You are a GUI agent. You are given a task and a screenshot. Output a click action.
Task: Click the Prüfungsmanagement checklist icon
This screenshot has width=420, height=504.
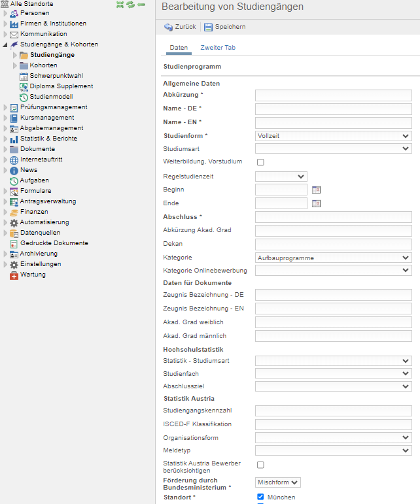tap(14, 108)
